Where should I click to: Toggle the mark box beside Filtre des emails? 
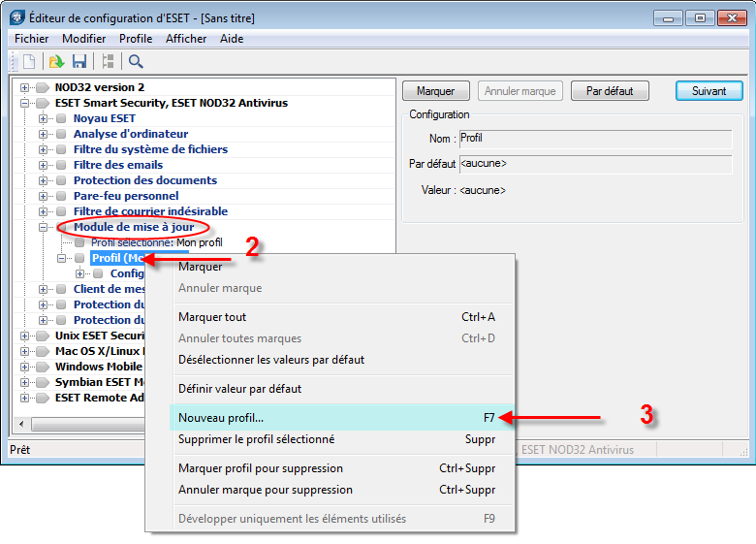[61, 165]
